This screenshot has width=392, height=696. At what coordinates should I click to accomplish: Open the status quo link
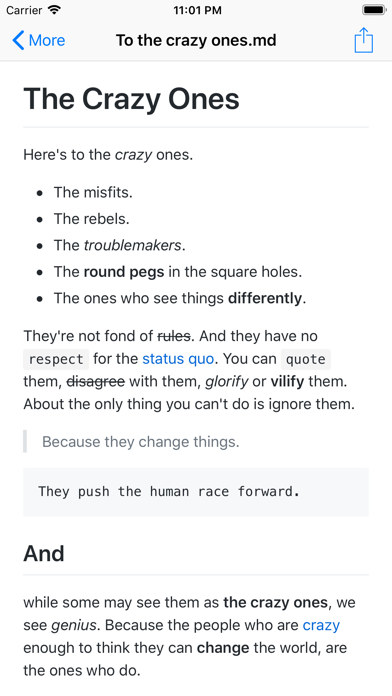(x=178, y=359)
